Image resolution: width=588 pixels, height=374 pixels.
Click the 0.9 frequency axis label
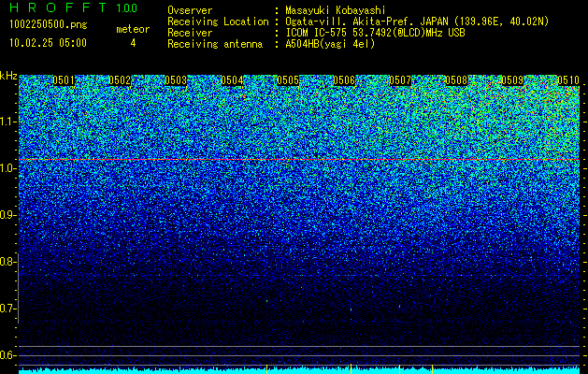point(6,215)
